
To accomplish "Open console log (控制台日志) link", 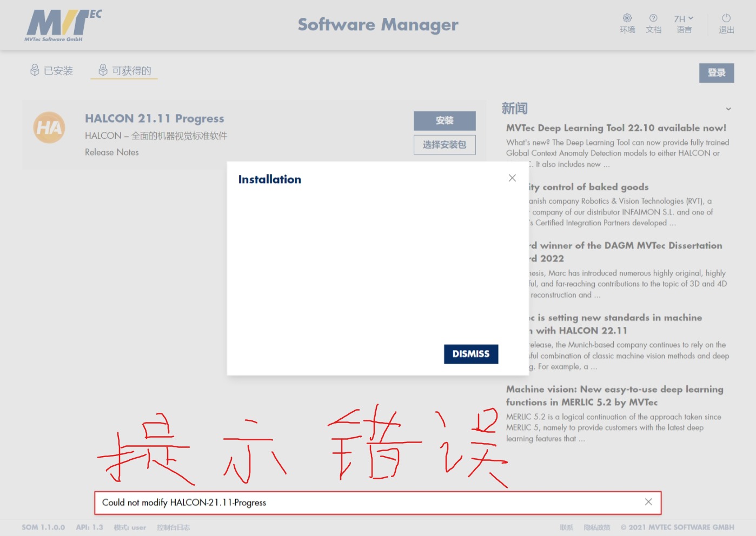I will [x=173, y=527].
